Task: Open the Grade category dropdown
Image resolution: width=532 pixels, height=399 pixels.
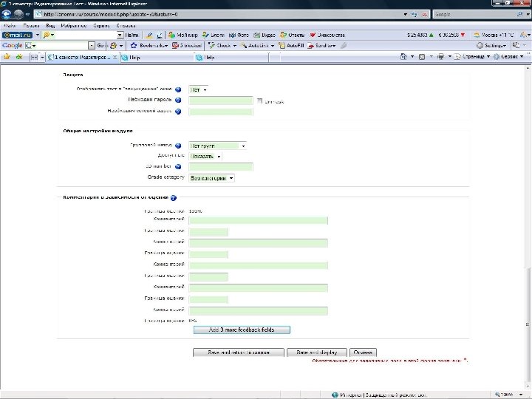Action: click(212, 178)
